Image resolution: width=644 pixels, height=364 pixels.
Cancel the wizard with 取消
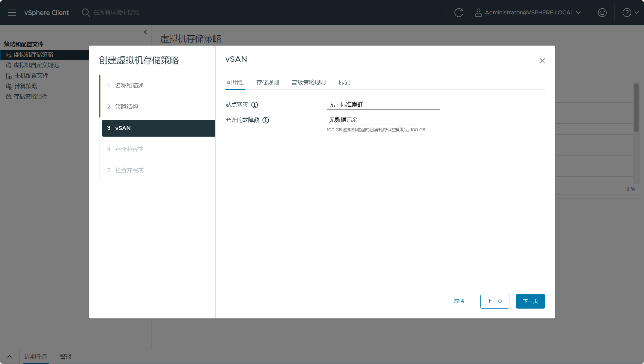459,301
